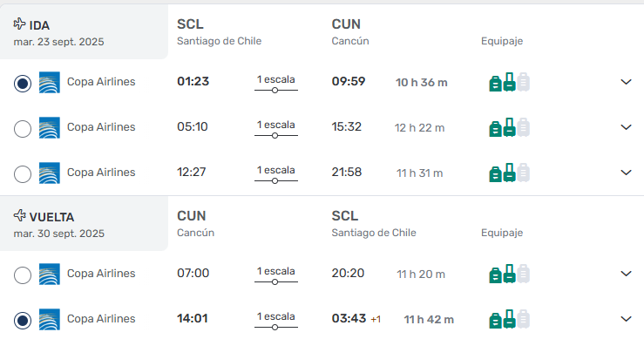This screenshot has height=339, width=644.
Task: Click the IDA airplane icon
Action: pos(19,24)
